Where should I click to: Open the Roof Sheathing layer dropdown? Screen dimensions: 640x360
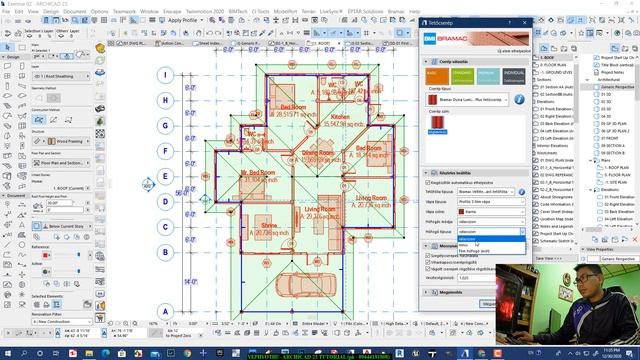coord(62,76)
